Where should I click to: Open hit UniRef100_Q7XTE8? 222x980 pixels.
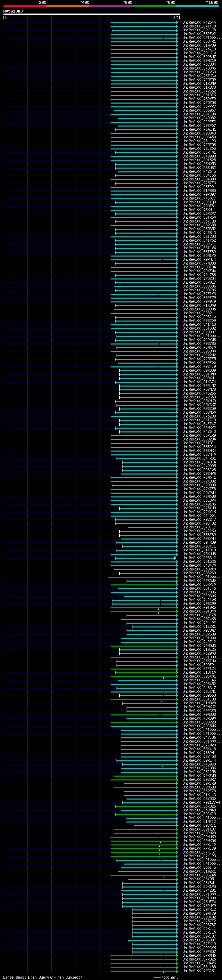coord(199,489)
